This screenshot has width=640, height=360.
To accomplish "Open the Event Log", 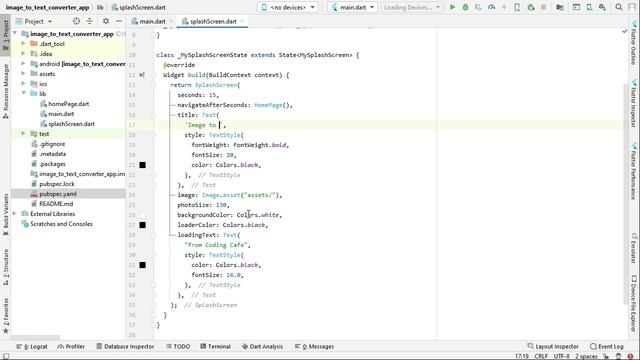I will coord(607,346).
